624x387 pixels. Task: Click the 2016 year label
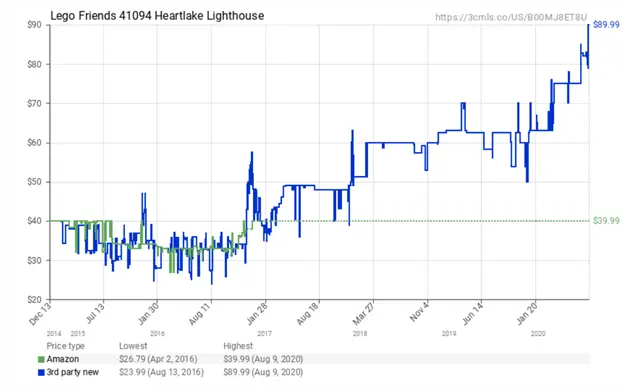pos(157,334)
